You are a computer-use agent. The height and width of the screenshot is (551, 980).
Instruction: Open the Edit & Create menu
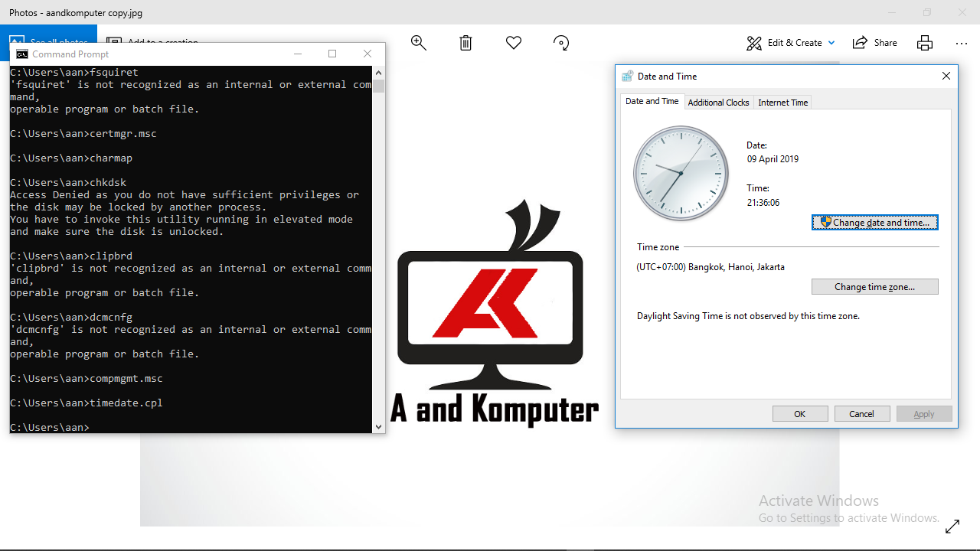click(x=791, y=43)
